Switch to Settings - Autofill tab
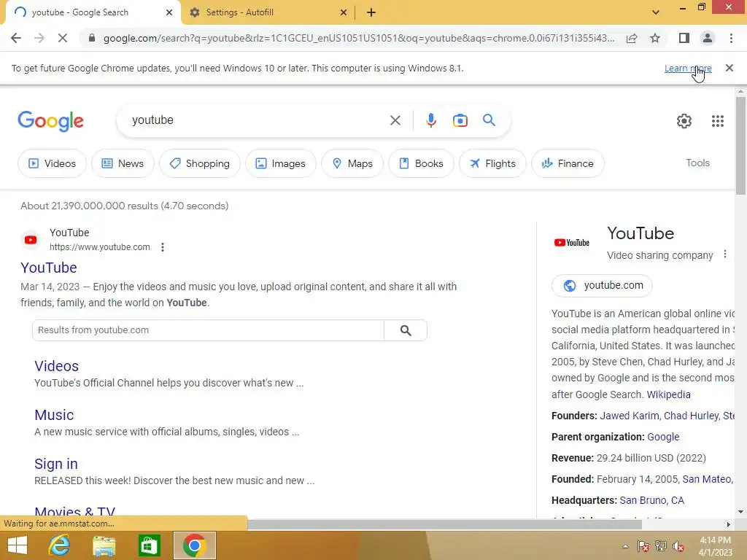The width and height of the screenshot is (747, 560). pyautogui.click(x=268, y=12)
